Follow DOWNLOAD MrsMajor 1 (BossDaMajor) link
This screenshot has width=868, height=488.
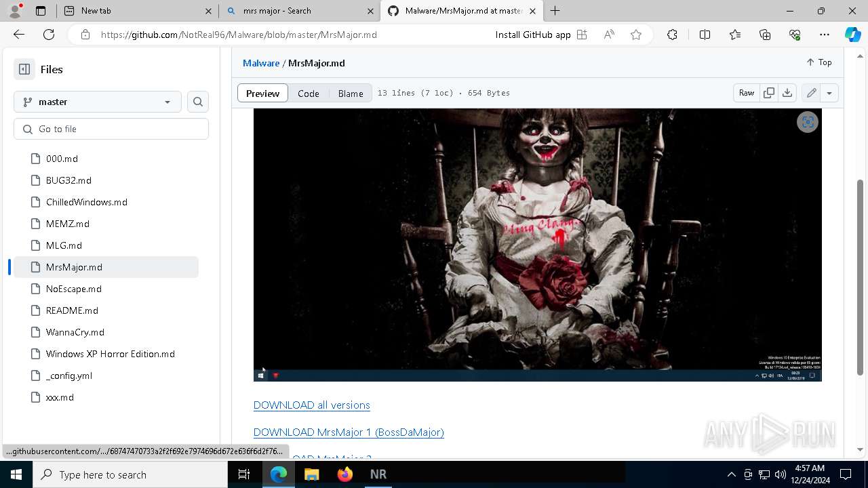(349, 432)
